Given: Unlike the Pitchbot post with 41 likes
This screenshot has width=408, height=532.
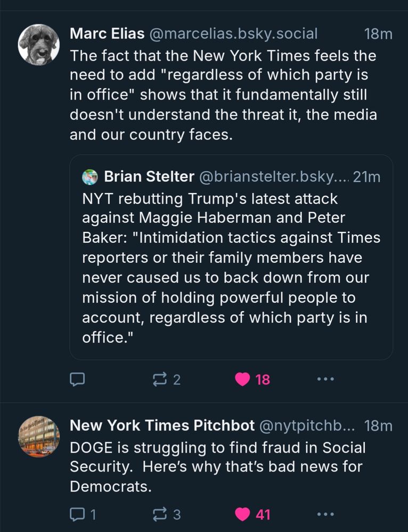Looking at the screenshot, I should [243, 514].
